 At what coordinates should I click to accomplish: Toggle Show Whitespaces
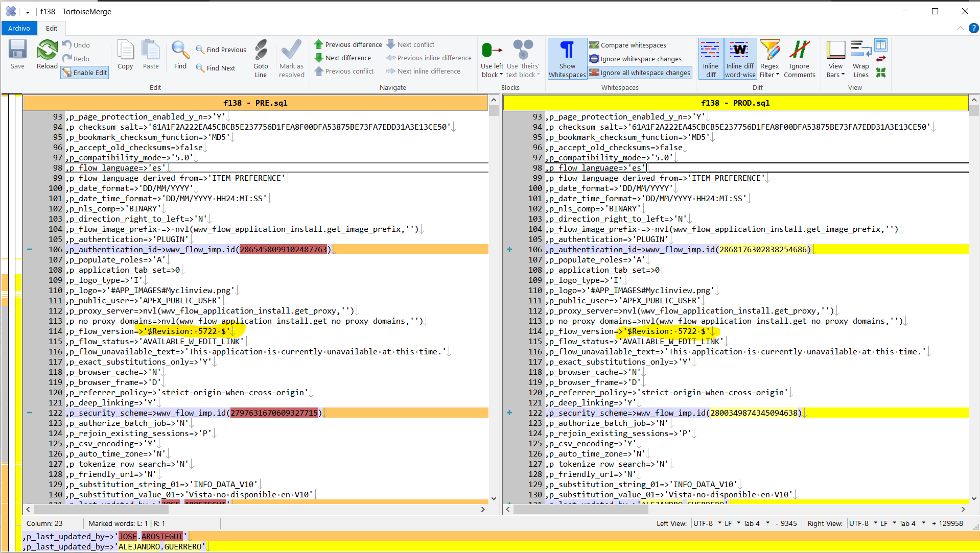coord(567,58)
